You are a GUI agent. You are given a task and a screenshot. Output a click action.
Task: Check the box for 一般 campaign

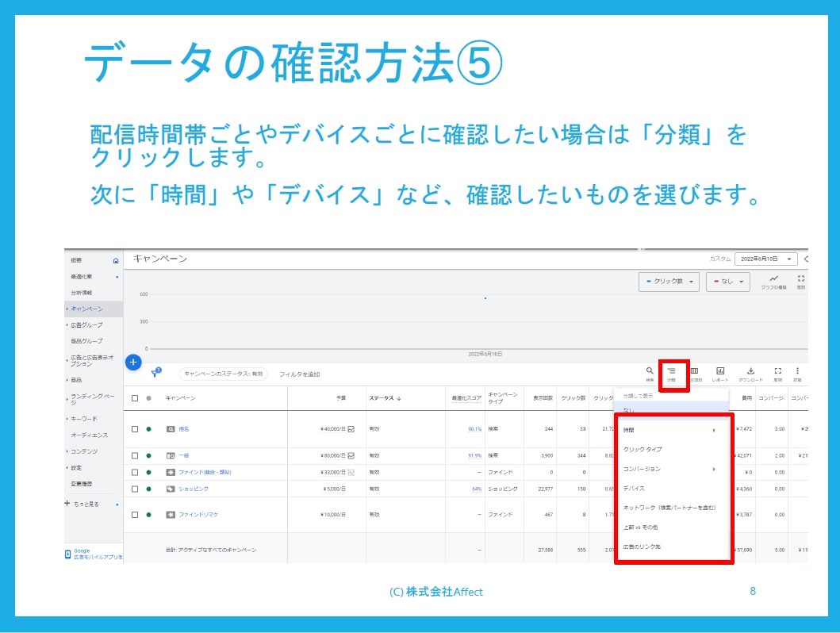coord(135,456)
